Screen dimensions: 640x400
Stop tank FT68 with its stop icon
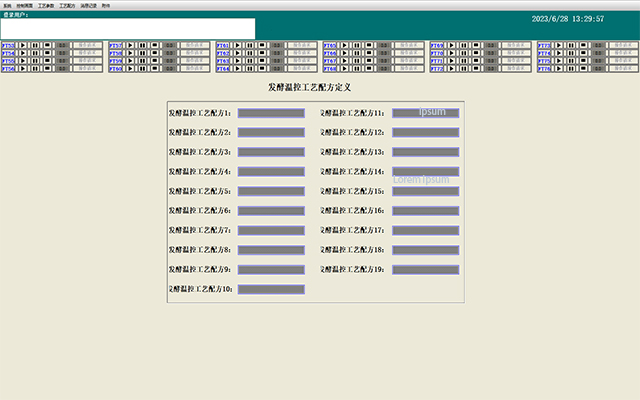(x=369, y=69)
